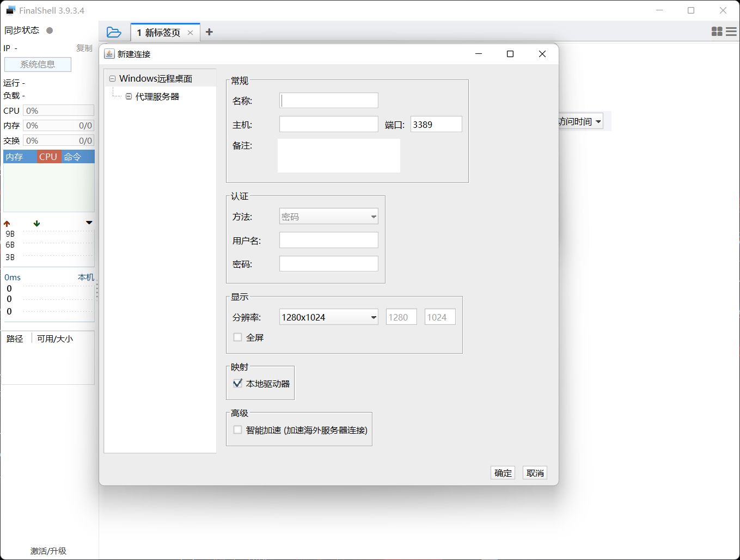Select 代理服务器 tree item

(x=157, y=96)
